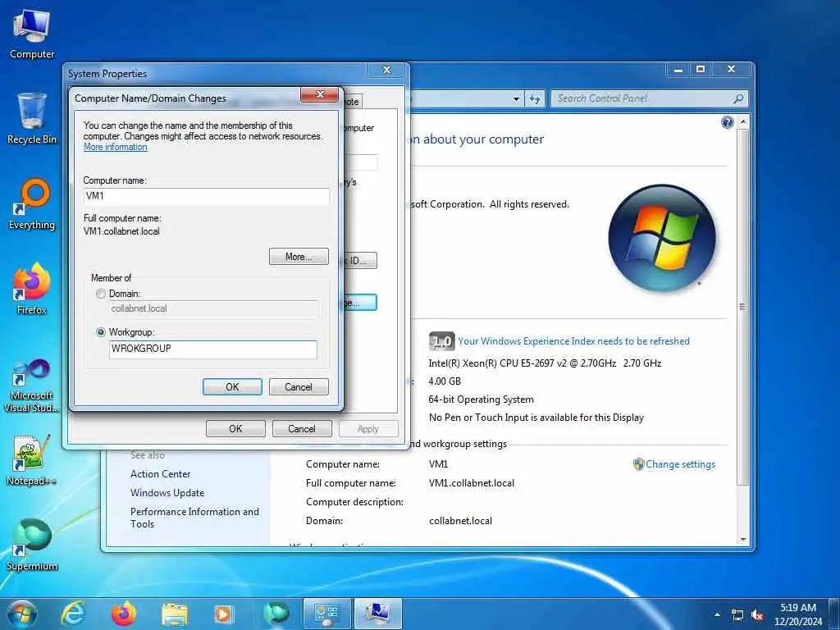Launch the Supermium desktop shortcut

(x=32, y=545)
